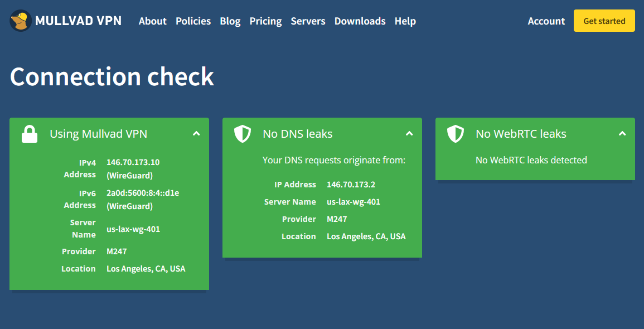The width and height of the screenshot is (644, 329).
Task: Click the MULLVAD VPN brand text
Action: (79, 21)
